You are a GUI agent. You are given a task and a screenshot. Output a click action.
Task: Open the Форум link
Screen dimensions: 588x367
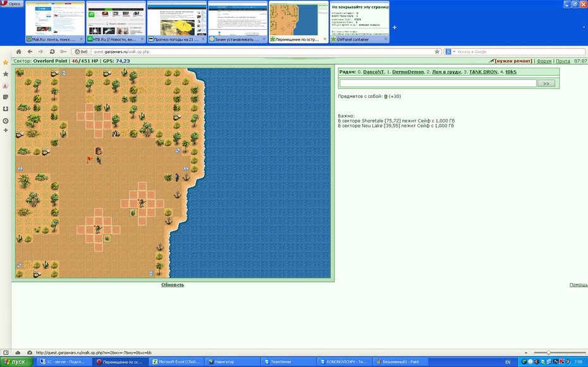pos(544,61)
